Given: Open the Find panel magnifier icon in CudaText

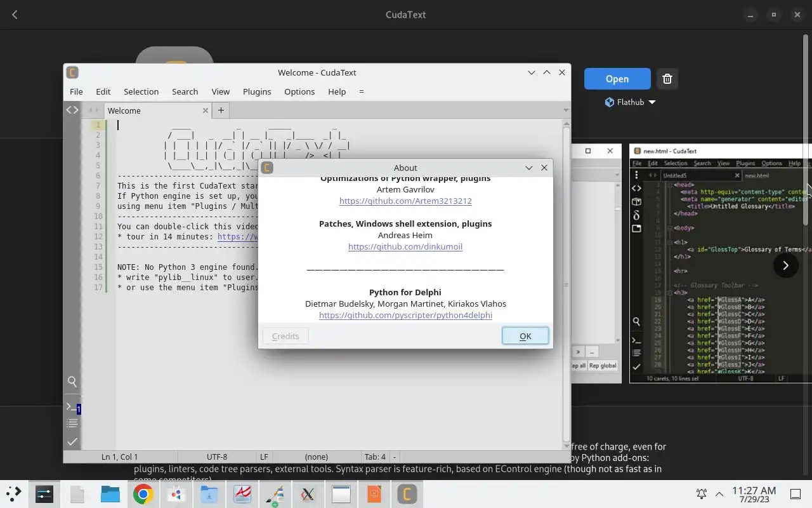Looking at the screenshot, I should [72, 382].
